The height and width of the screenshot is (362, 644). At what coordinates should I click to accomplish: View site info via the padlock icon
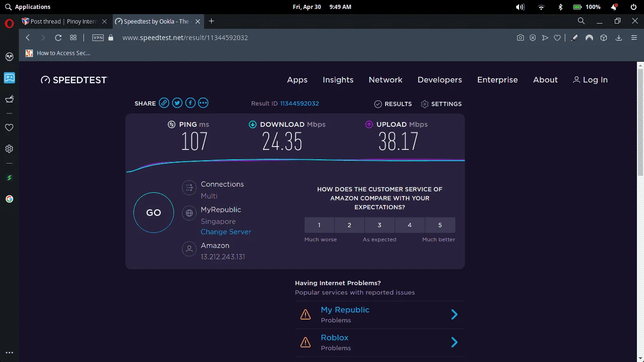pyautogui.click(x=111, y=38)
